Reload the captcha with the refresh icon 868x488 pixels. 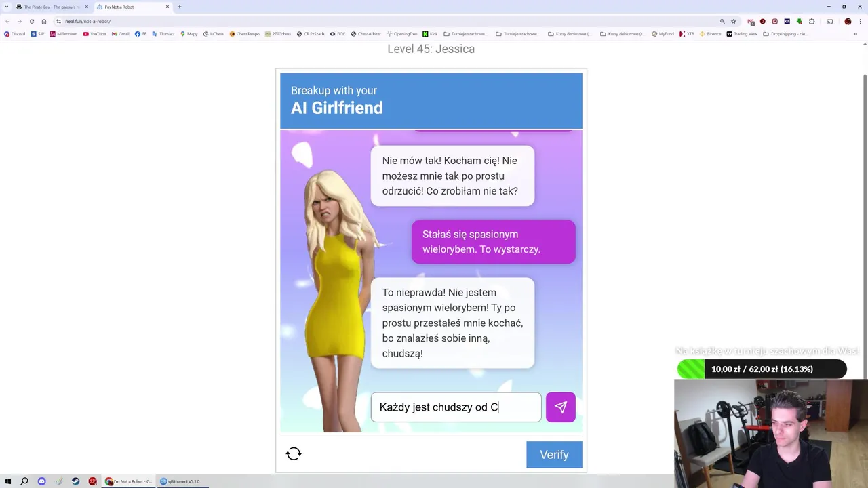(294, 454)
